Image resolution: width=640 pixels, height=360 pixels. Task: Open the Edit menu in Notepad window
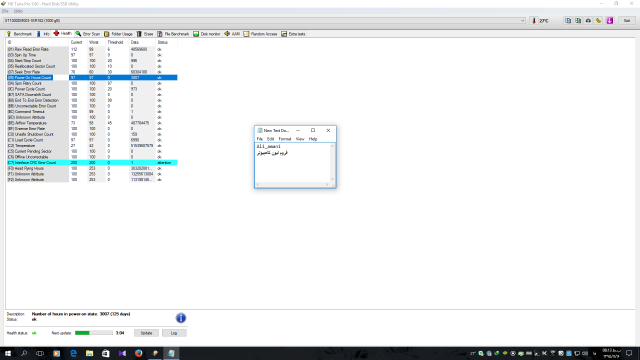(270, 139)
